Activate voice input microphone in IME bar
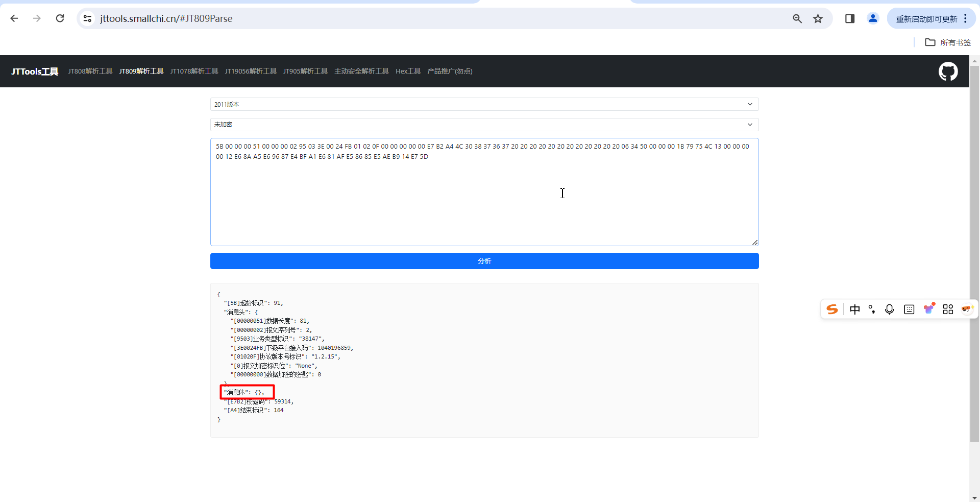 (x=889, y=309)
